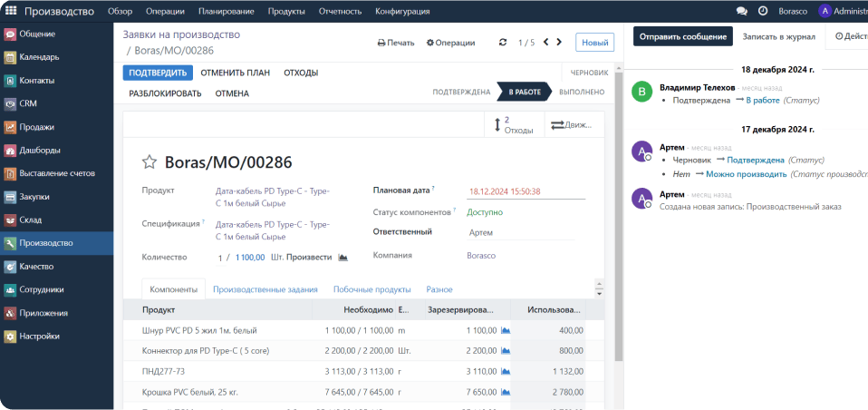The width and height of the screenshot is (868, 410).
Task: Click the ПОДТВЕРЖДЕНА status stage
Action: point(462,93)
